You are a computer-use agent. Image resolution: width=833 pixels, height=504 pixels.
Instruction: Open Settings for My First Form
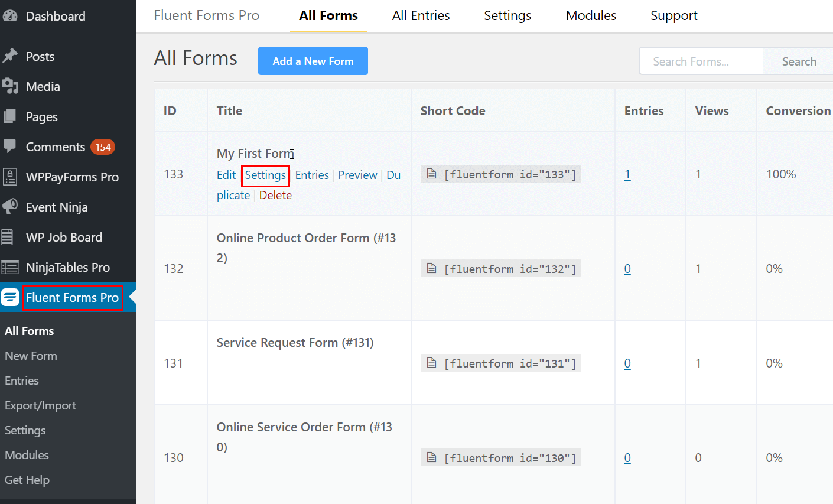point(265,175)
